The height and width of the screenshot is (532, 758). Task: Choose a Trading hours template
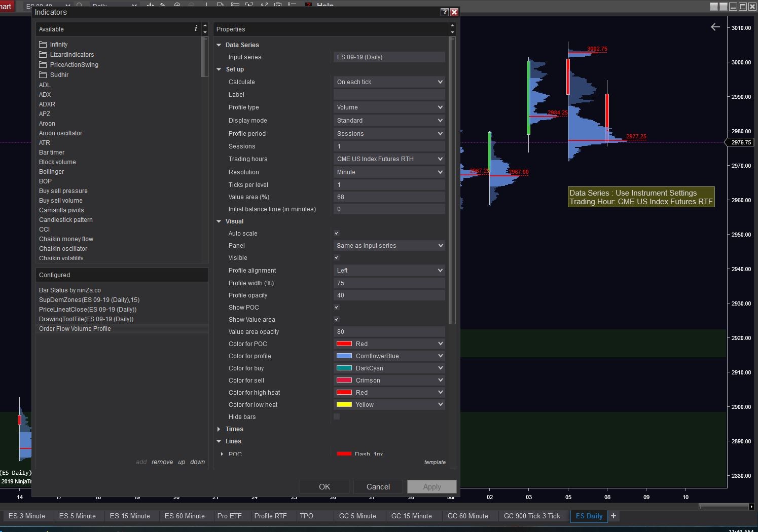click(x=389, y=159)
